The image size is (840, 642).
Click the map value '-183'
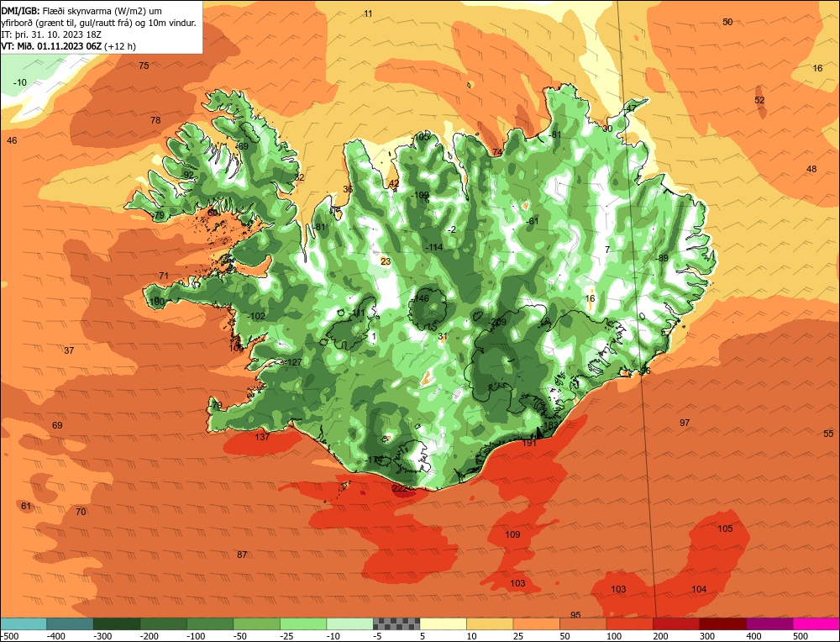point(549,425)
